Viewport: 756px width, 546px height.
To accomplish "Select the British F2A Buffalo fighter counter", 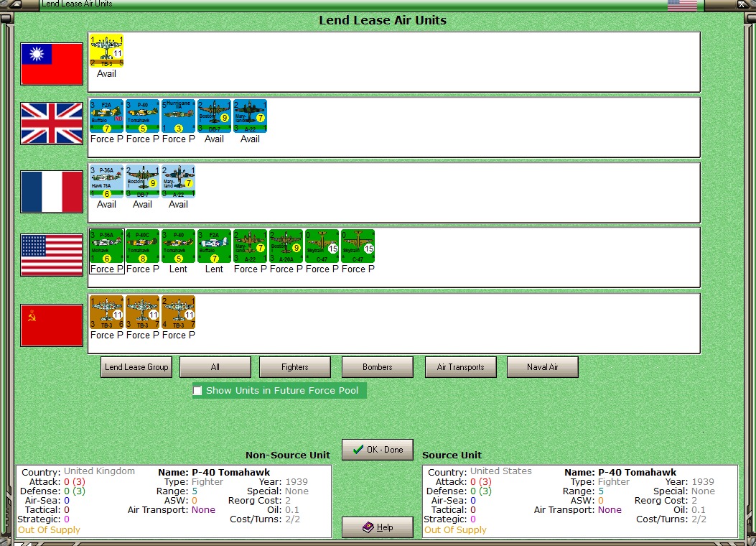I will [x=106, y=116].
